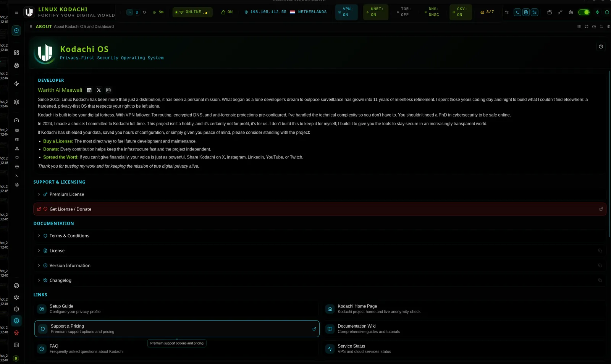Expand the Terms & Conditions section
The image size is (611, 364).
coord(320,236)
